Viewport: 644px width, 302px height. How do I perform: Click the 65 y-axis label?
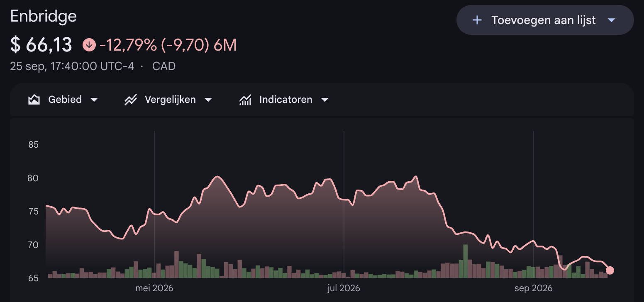click(x=34, y=278)
